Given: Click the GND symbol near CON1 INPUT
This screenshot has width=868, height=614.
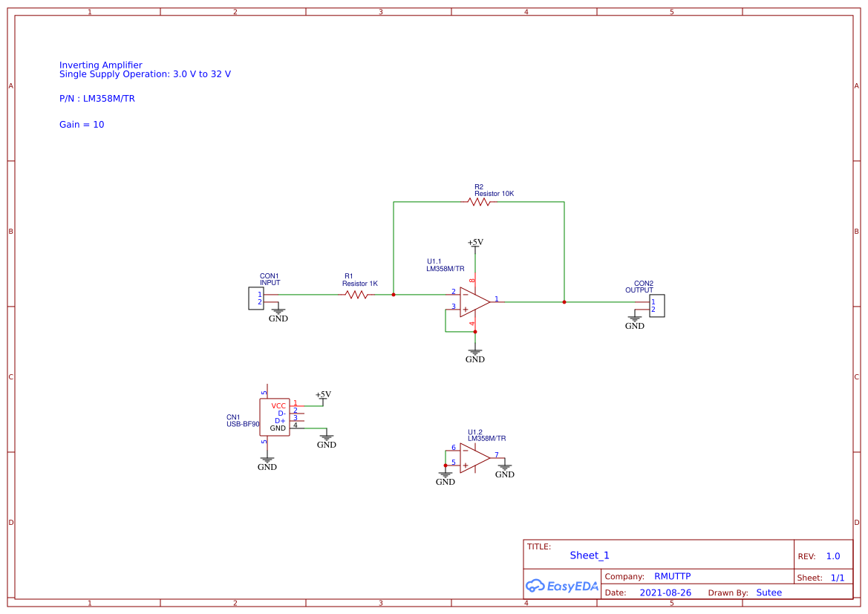Looking at the screenshot, I should point(278,313).
